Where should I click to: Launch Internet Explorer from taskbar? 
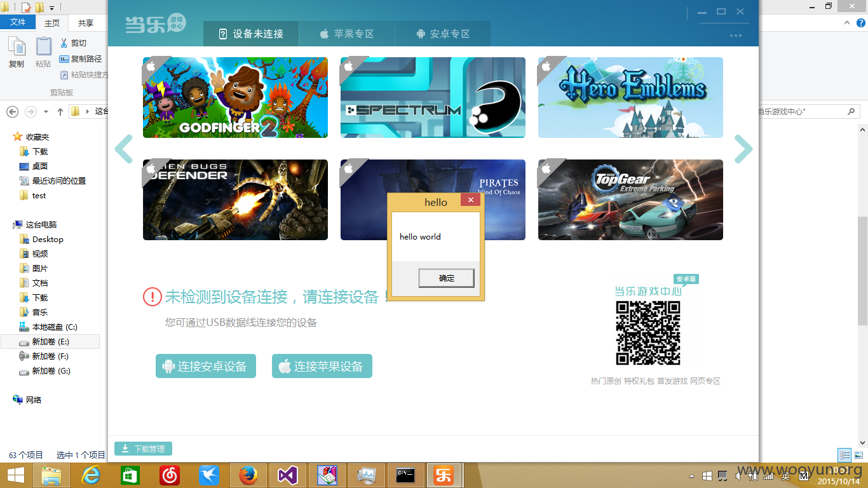tap(91, 475)
